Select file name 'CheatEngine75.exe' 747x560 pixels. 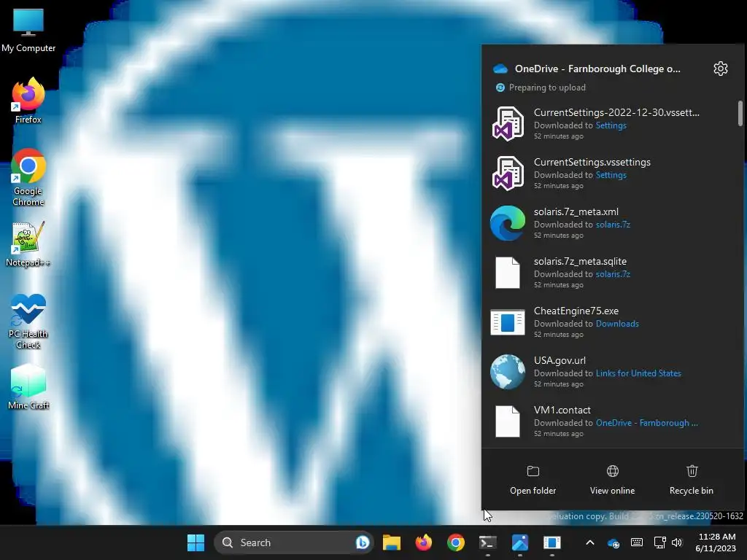(x=576, y=311)
